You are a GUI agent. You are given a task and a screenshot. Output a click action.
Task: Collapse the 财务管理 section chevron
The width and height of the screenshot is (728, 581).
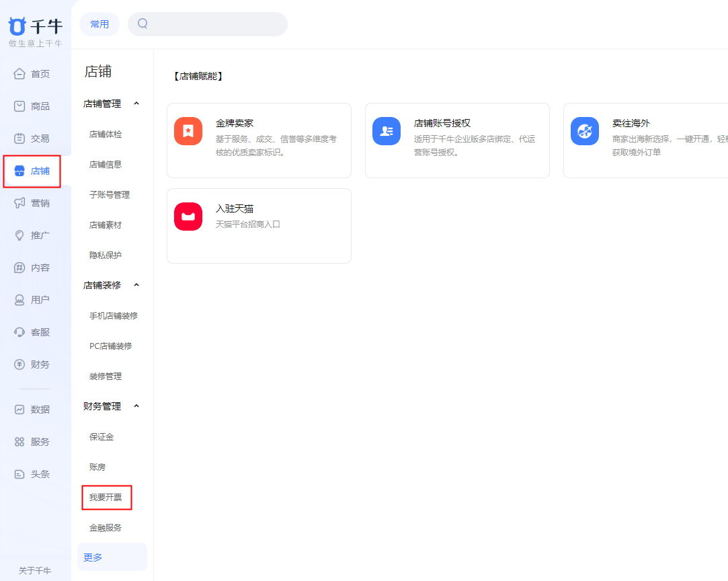(x=136, y=406)
